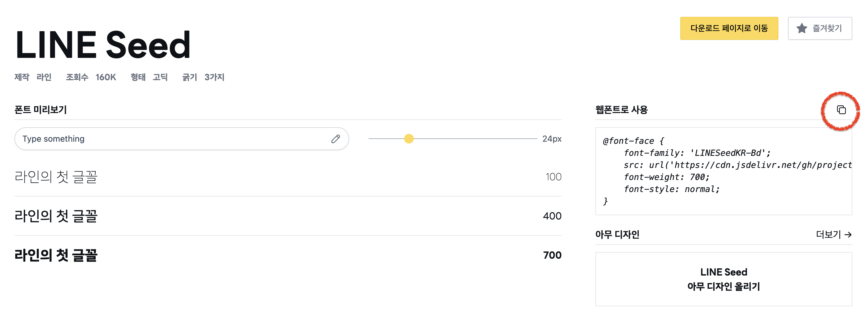Click the arrow icon next to 더보기
The height and width of the screenshot is (331, 868).
point(848,235)
